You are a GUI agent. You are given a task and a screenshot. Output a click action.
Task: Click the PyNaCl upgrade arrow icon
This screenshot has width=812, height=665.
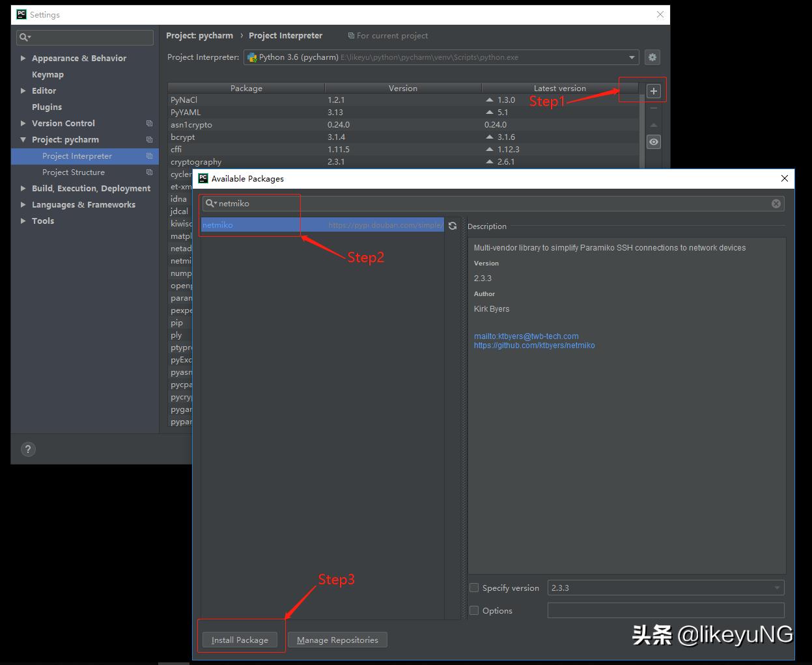[490, 100]
